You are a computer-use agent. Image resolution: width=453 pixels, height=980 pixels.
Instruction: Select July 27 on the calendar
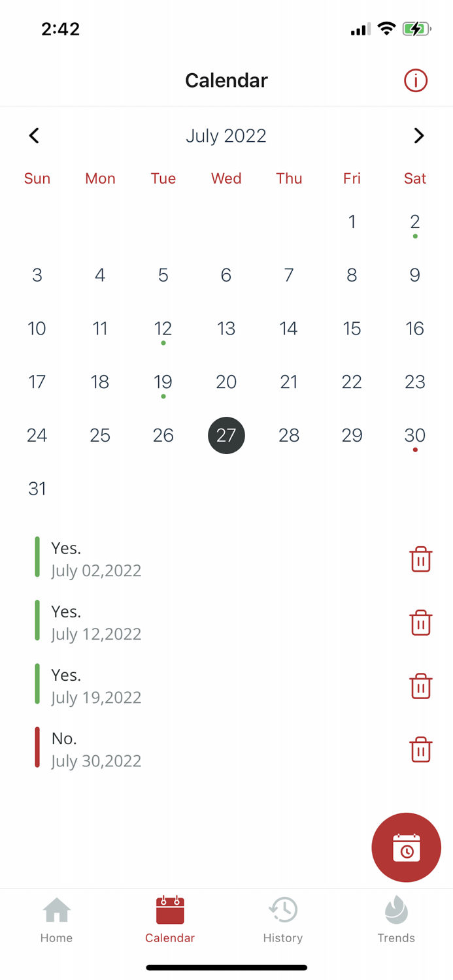pyautogui.click(x=226, y=435)
